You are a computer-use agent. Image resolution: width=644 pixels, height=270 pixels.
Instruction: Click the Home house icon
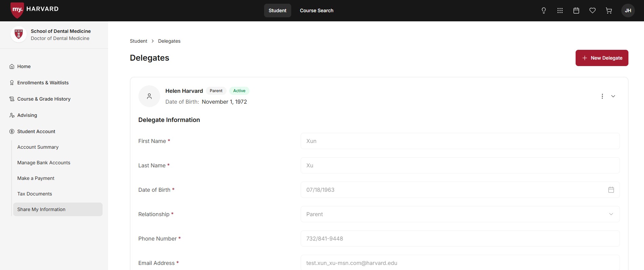(12, 66)
